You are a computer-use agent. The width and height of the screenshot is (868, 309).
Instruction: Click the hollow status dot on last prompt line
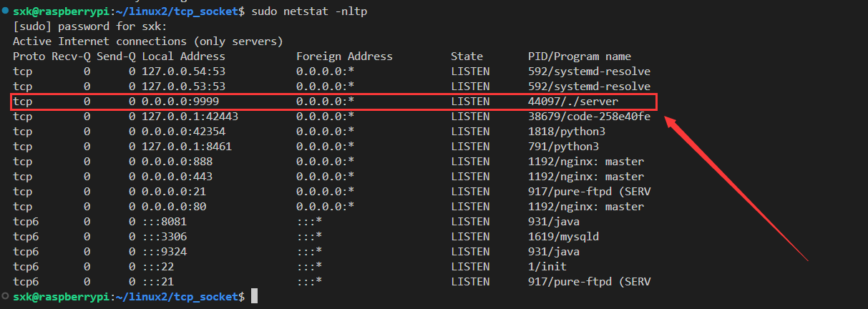pos(5,295)
